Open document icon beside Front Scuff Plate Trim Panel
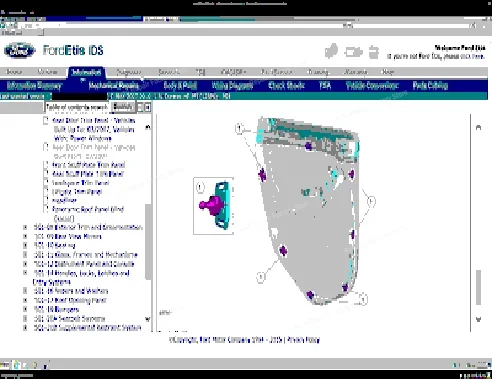This screenshot has height=379, width=492. click(46, 165)
